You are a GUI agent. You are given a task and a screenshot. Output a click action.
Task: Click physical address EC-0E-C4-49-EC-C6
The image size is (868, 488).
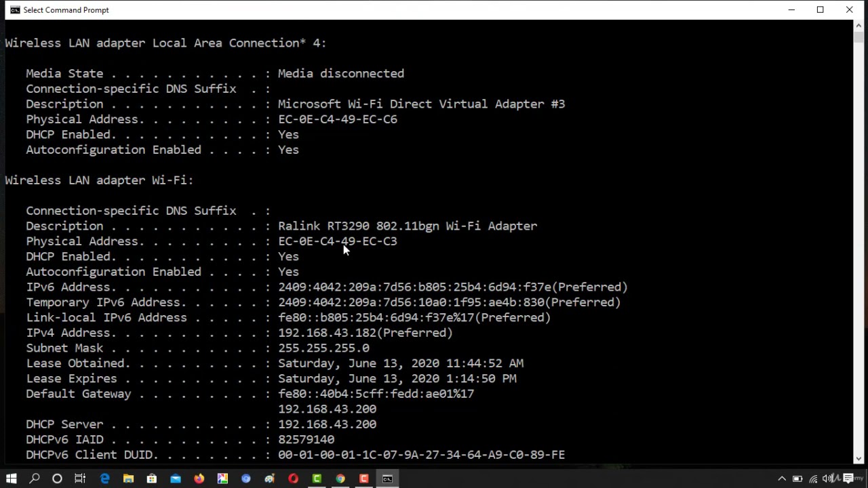click(x=338, y=119)
